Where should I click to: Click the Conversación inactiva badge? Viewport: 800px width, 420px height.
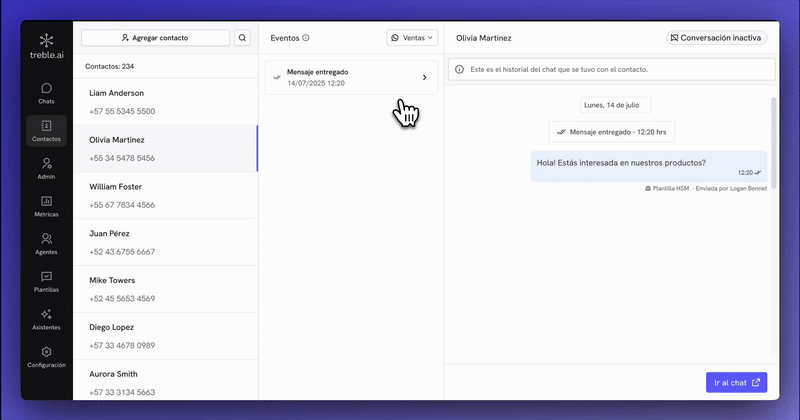[716, 38]
